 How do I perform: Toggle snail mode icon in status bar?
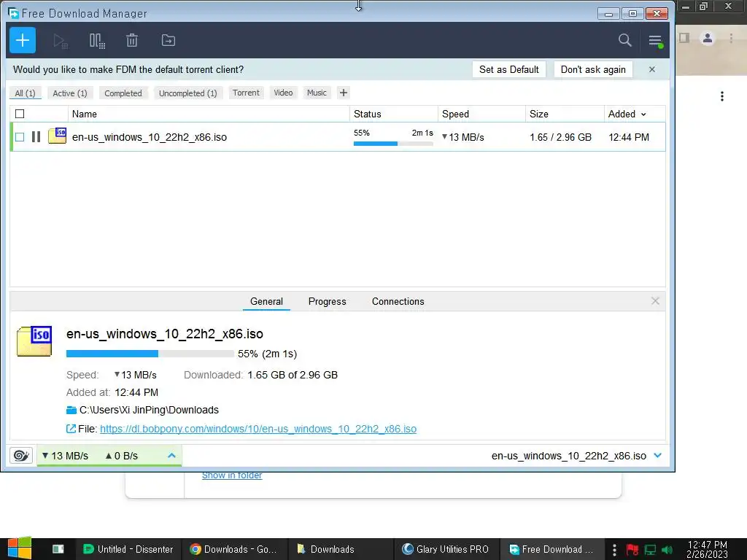pos(21,456)
